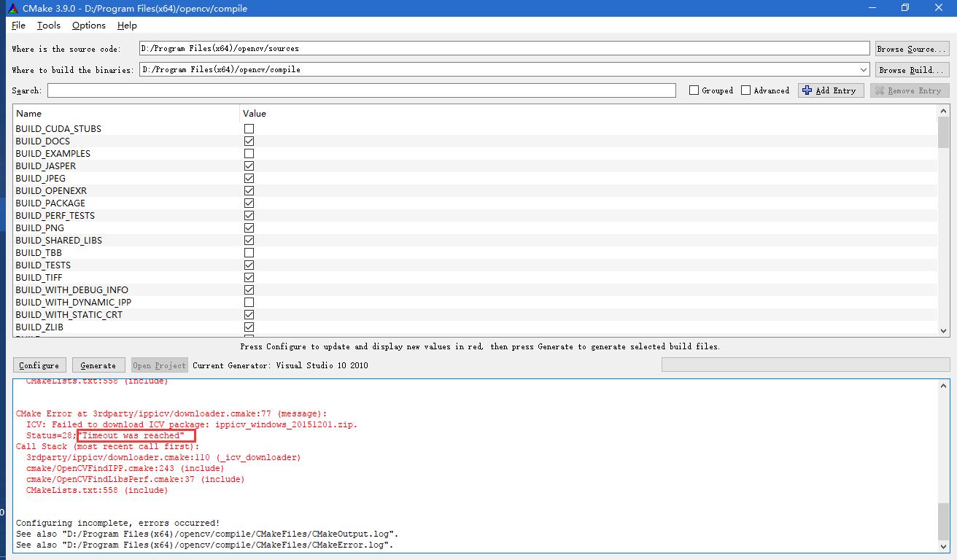Image resolution: width=957 pixels, height=560 pixels.
Task: Uncheck the BUILD_DOCS checkbox
Action: (249, 141)
